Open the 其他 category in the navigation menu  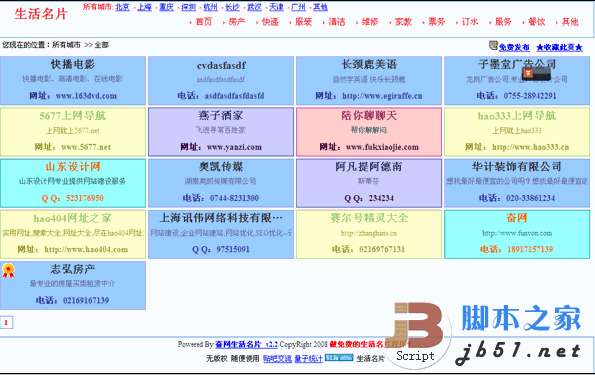(x=570, y=22)
